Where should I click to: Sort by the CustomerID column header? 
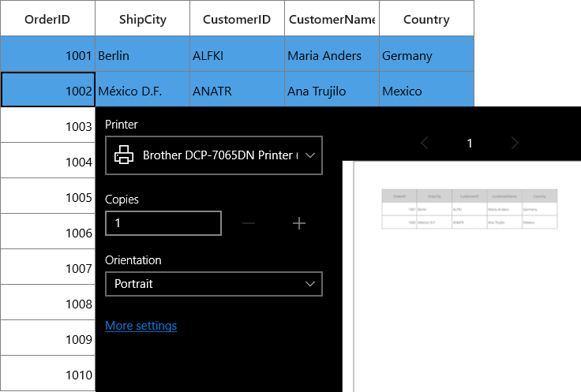click(x=237, y=18)
